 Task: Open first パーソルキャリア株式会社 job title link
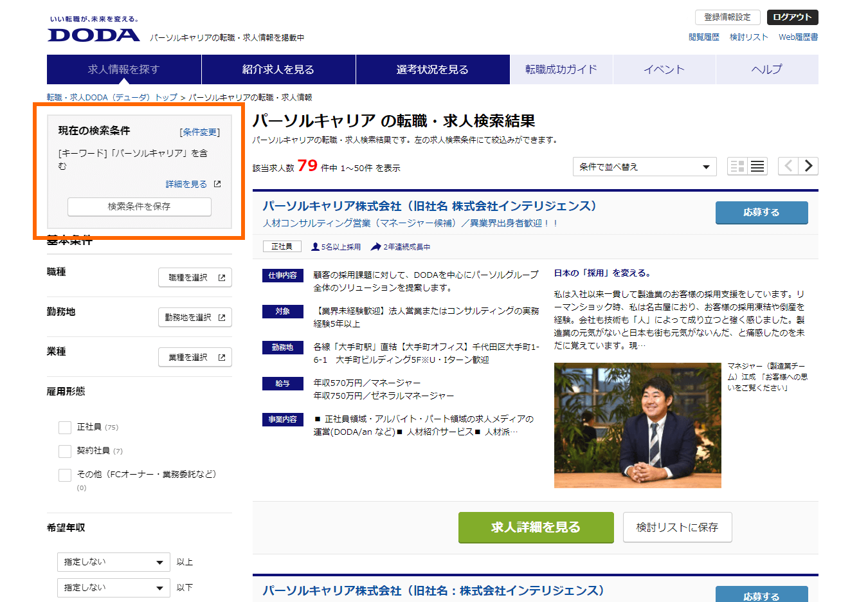coord(429,206)
